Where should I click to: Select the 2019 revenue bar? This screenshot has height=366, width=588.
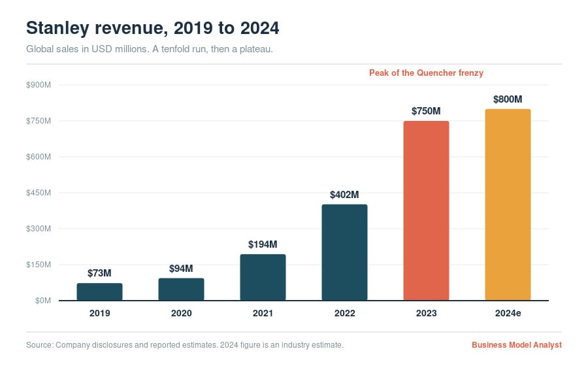[x=100, y=291]
